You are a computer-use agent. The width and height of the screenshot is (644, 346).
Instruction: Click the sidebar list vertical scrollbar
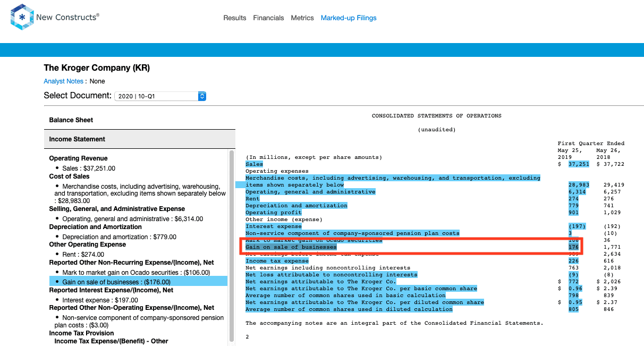231,246
